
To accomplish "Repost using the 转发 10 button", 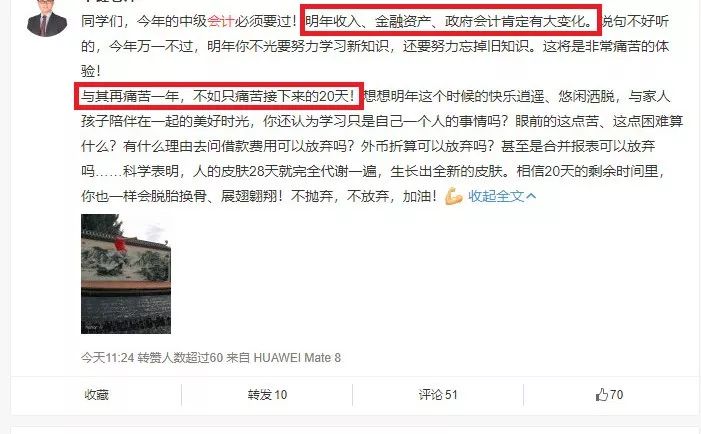I will click(267, 395).
